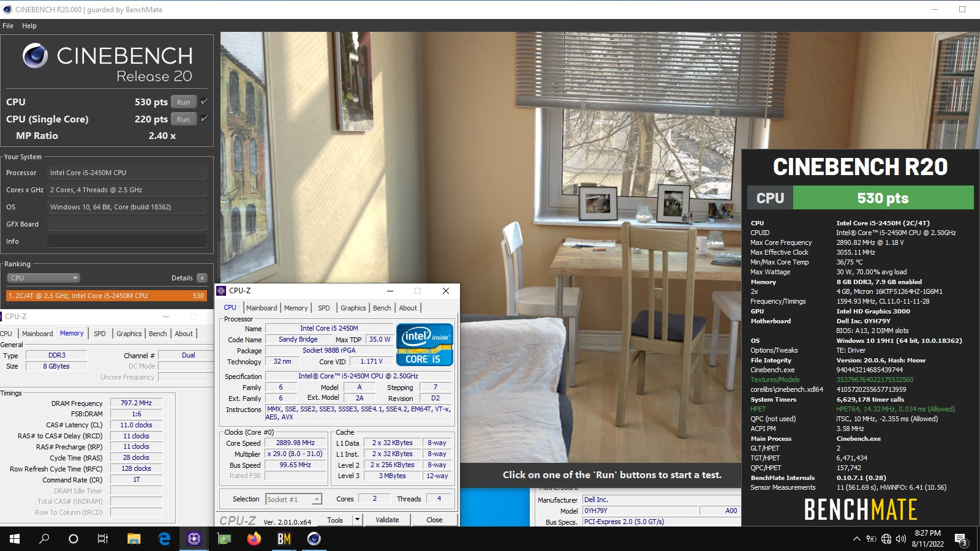Viewport: 980px width, 551px height.
Task: Click the GFX Board field in Your System
Action: click(x=127, y=224)
